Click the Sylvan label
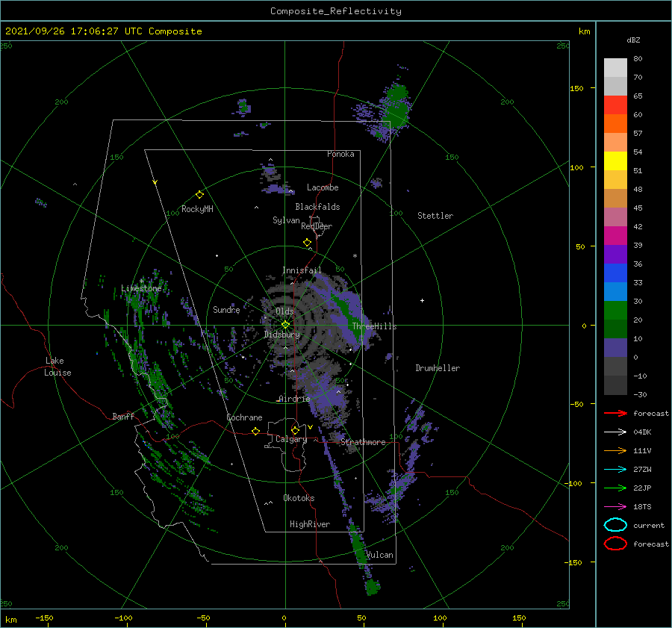The image size is (672, 628). (286, 221)
